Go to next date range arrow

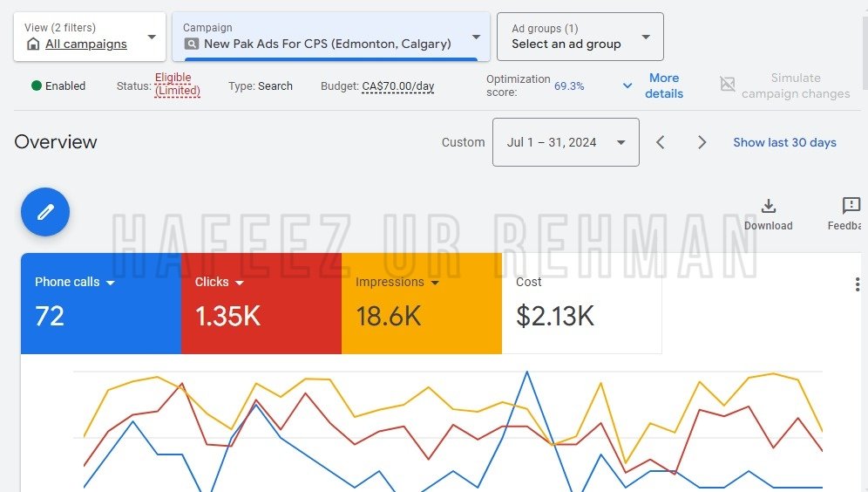702,142
